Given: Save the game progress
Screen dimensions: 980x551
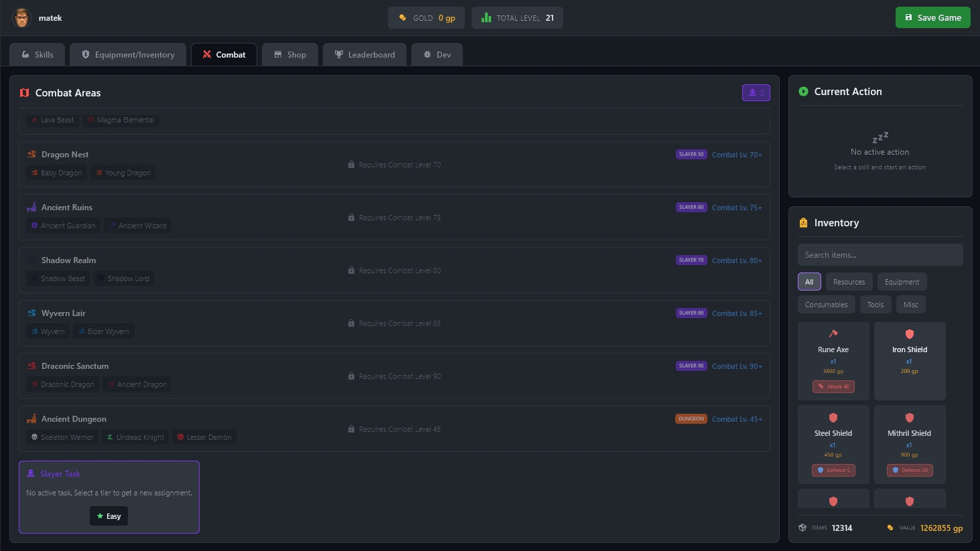Looking at the screenshot, I should 932,18.
